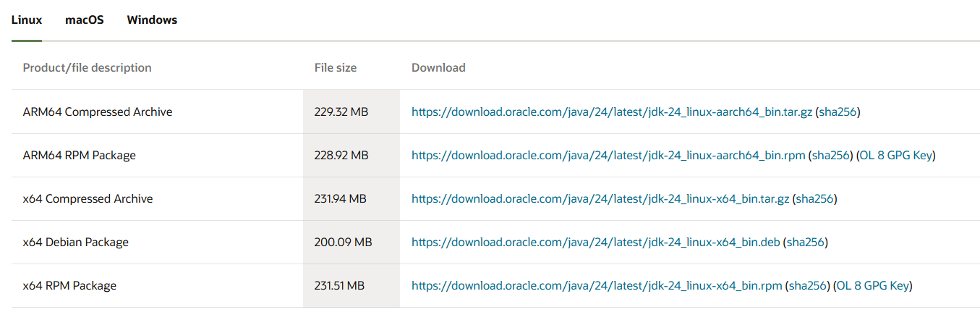
Task: Open the ARM64 Compressed Archive tar.gz link
Action: tap(612, 112)
